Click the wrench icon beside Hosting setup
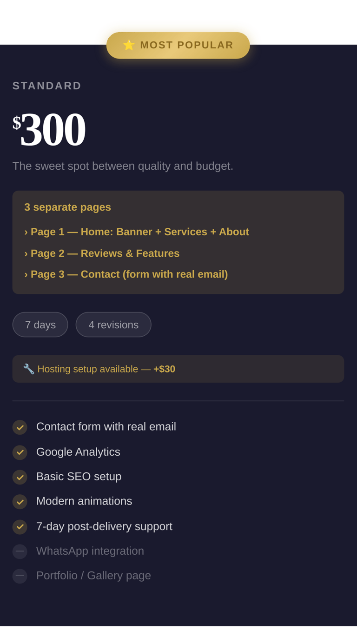This screenshot has width=357, height=644. click(x=29, y=369)
